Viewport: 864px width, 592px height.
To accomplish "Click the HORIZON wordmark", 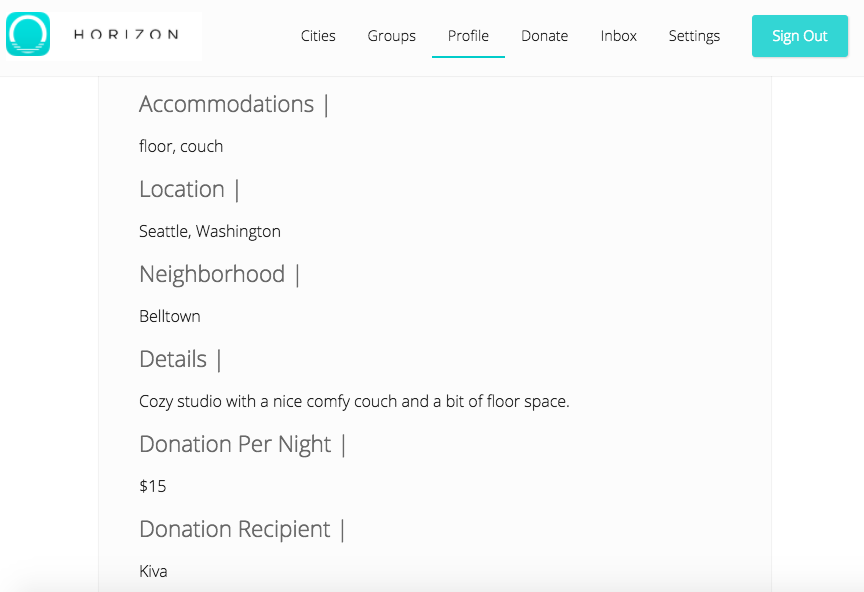I will (126, 35).
